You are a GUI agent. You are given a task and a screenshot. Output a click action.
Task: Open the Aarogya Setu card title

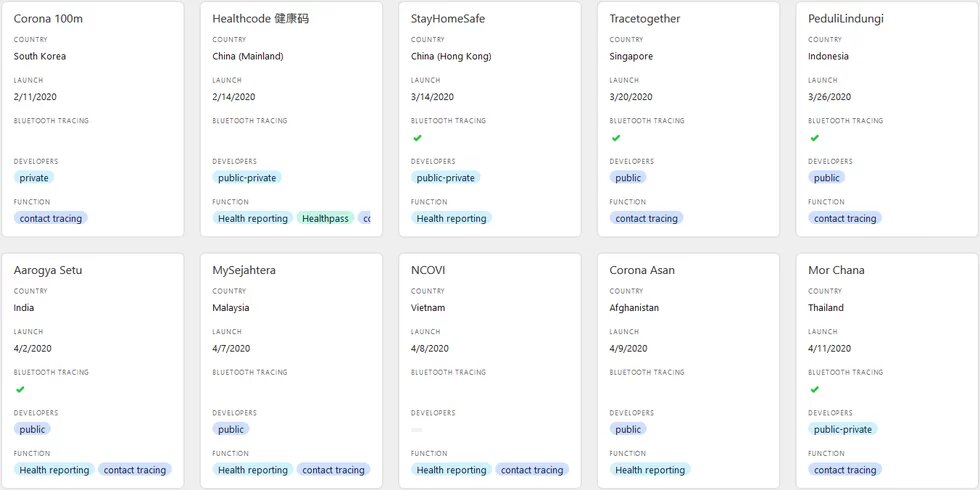48,270
